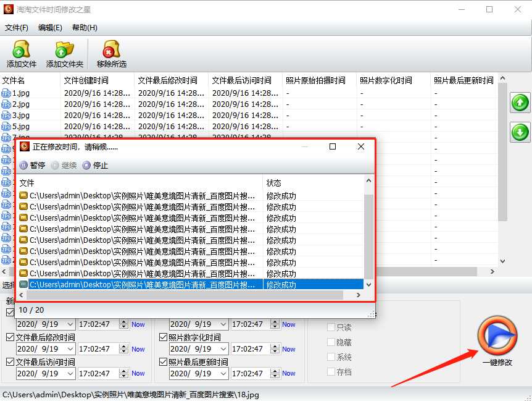Adjust photo digitized time spinner
This screenshot has height=401, width=532.
click(x=275, y=349)
